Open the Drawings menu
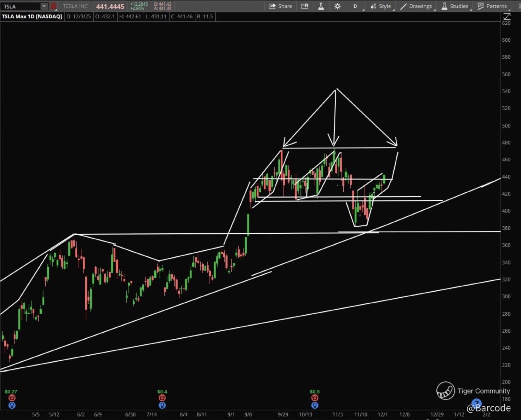 click(x=416, y=6)
